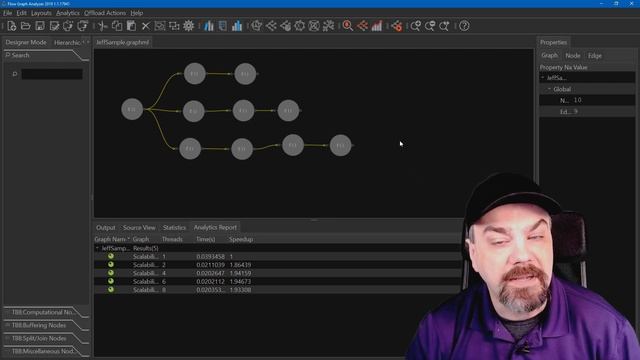Image resolution: width=640 pixels, height=360 pixels.
Task: Sort by the Time(s) column header
Action: click(x=205, y=240)
